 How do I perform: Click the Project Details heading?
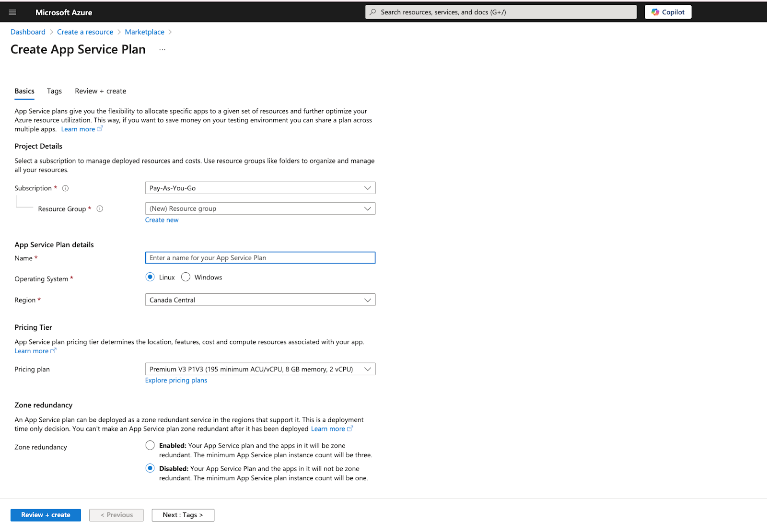pos(38,146)
